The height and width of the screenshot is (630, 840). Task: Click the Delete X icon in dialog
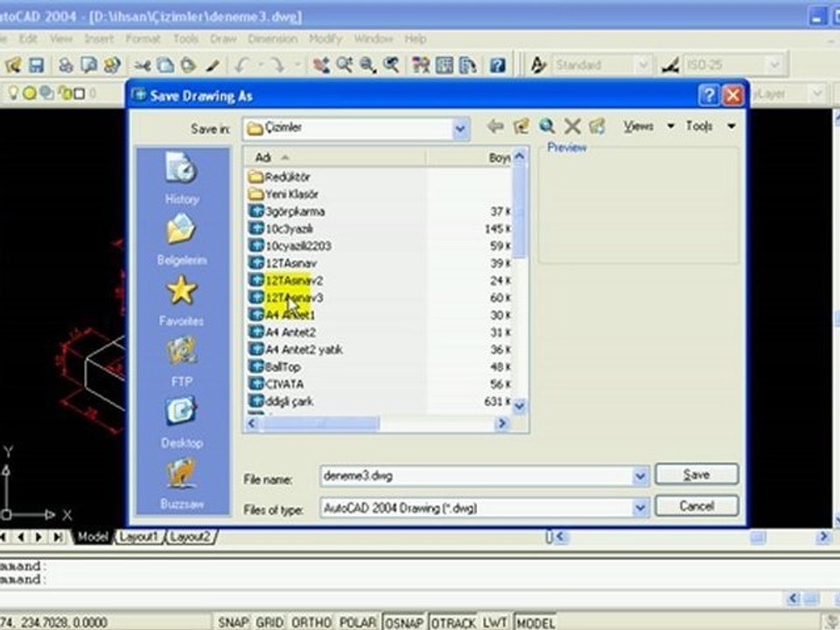[572, 126]
